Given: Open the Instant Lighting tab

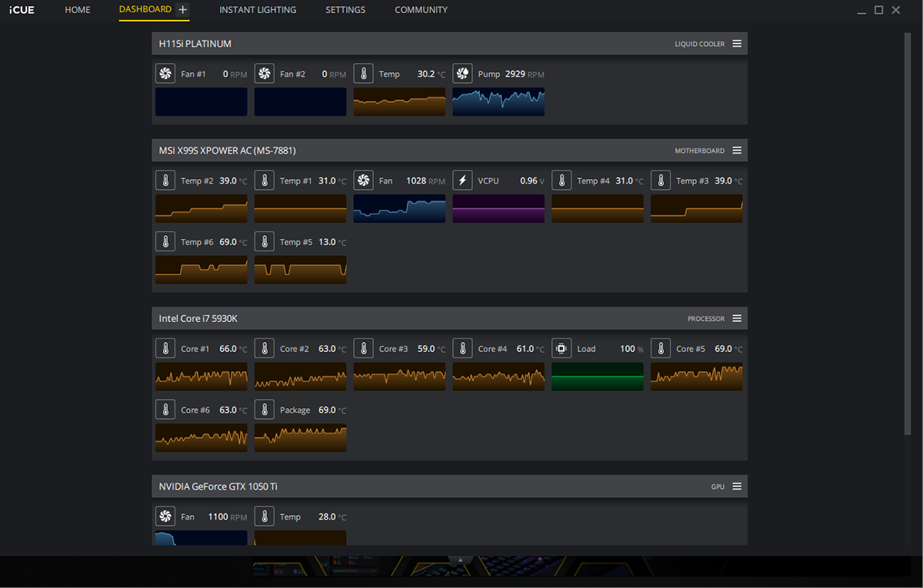Looking at the screenshot, I should tap(258, 10).
